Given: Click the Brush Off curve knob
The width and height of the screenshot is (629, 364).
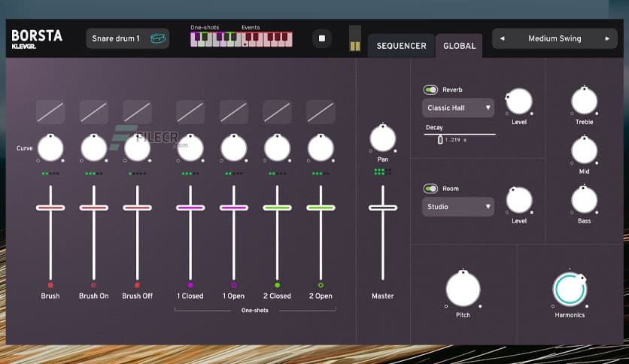Looking at the screenshot, I should pos(137,148).
